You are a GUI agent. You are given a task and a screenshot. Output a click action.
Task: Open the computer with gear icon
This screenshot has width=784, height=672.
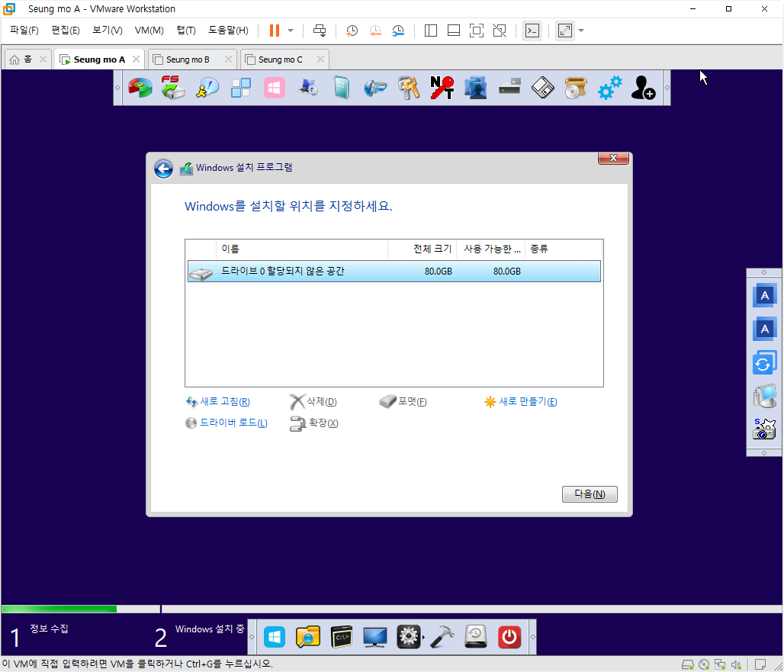[x=308, y=88]
